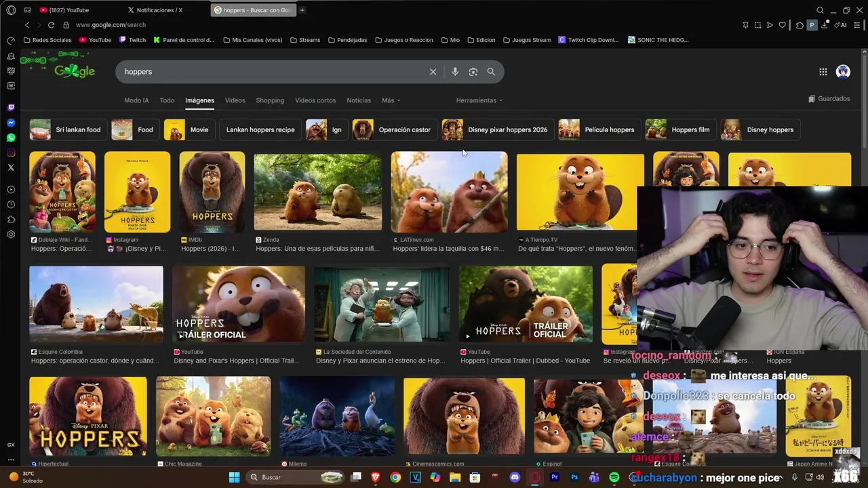This screenshot has width=868, height=488.
Task: Click the magnifier search submit icon
Action: pyautogui.click(x=491, y=72)
